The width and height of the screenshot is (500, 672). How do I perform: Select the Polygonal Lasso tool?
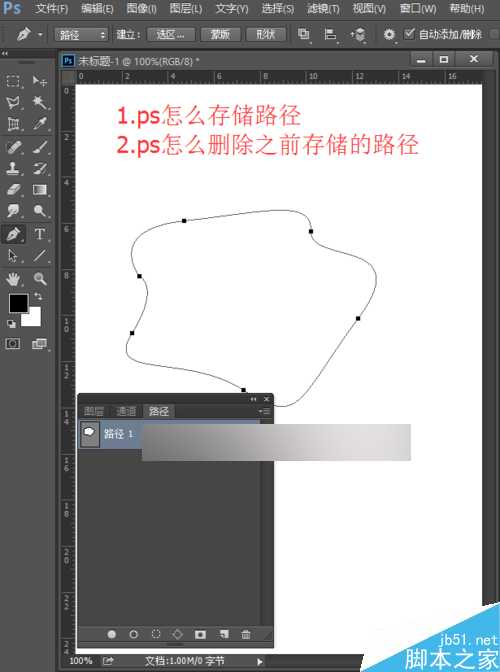pos(13,102)
